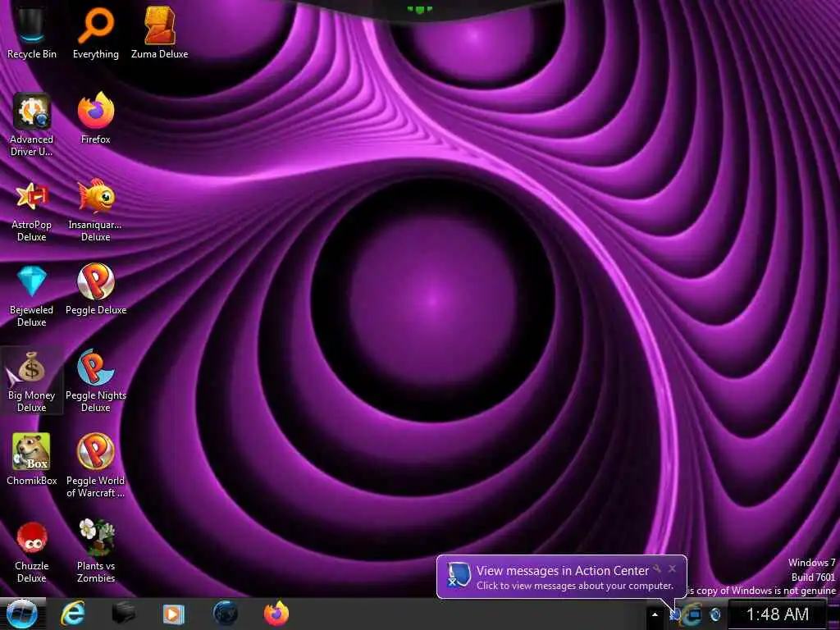Screen dimensions: 840x630
Task: Click the shield icon in Action Center balloon
Action: point(458,575)
